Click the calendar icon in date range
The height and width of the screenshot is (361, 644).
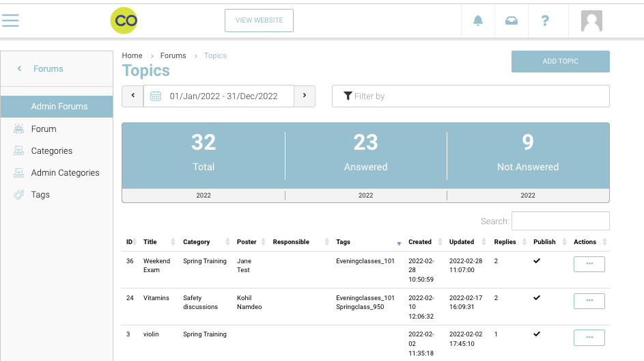tap(156, 96)
